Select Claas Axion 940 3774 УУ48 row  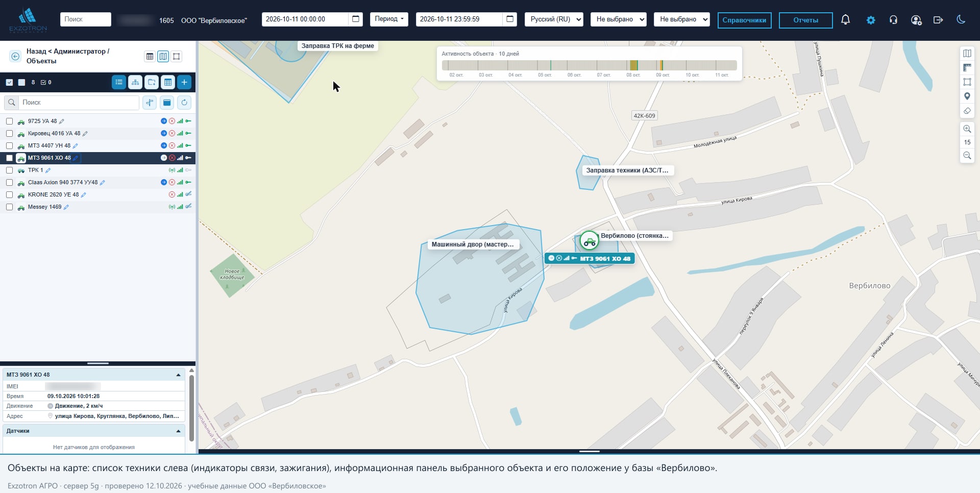pyautogui.click(x=97, y=182)
